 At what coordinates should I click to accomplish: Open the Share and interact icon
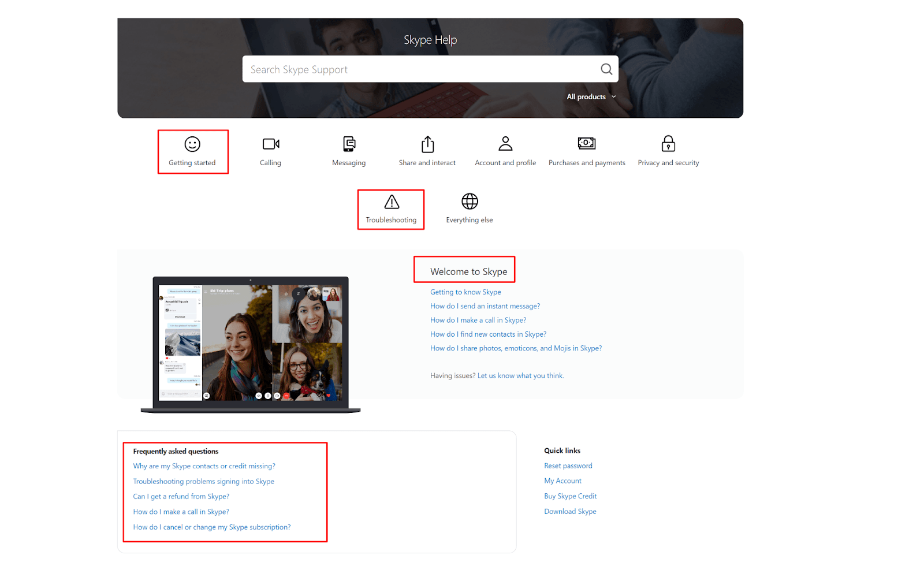point(427,144)
